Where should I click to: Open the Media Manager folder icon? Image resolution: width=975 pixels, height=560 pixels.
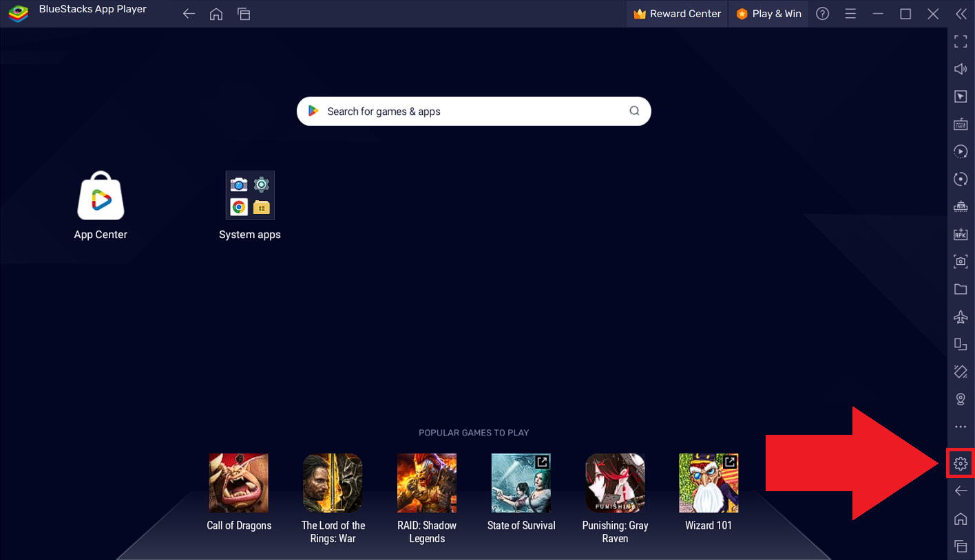click(961, 289)
